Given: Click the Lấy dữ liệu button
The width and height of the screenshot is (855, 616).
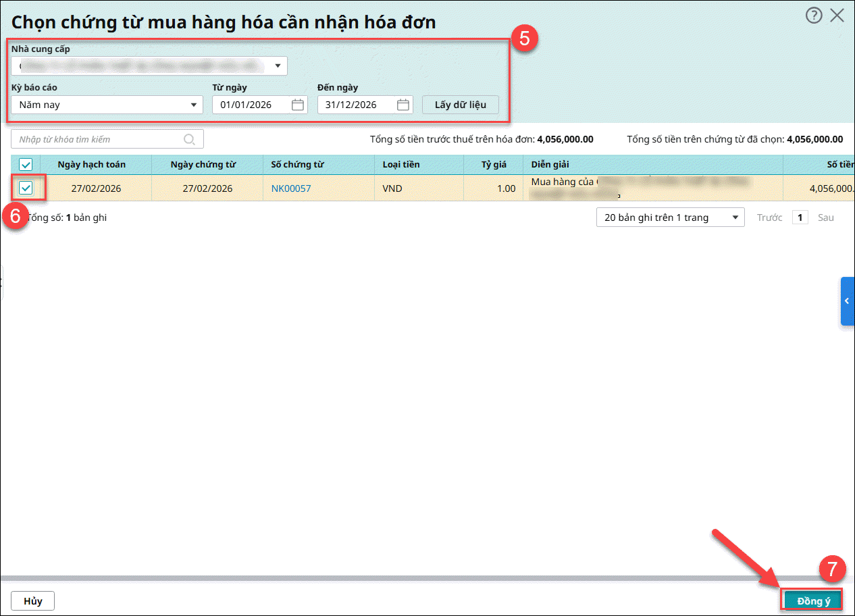Looking at the screenshot, I should [461, 105].
